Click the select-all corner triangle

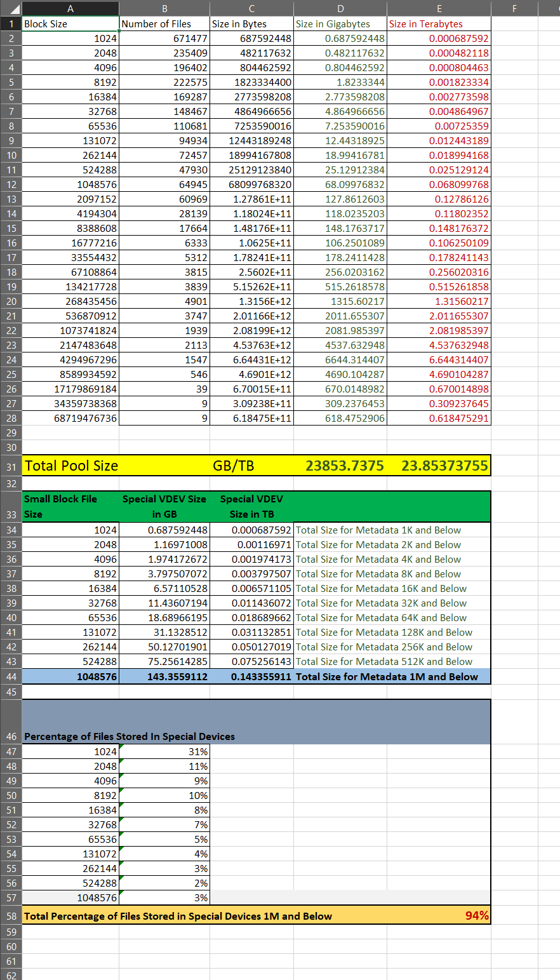click(11, 8)
